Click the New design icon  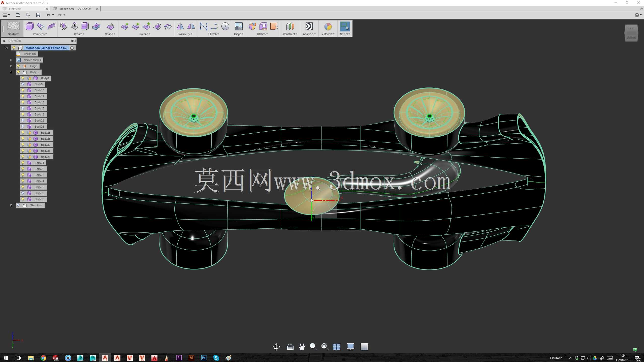pyautogui.click(x=18, y=15)
